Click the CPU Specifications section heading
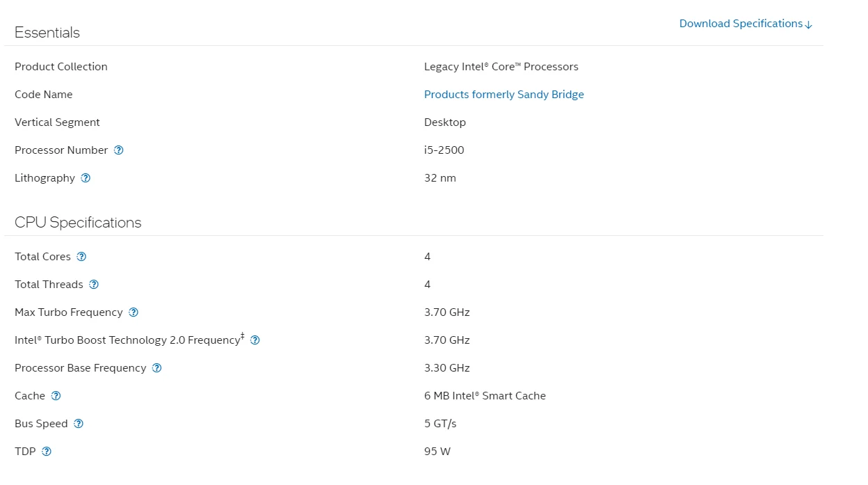 78,223
